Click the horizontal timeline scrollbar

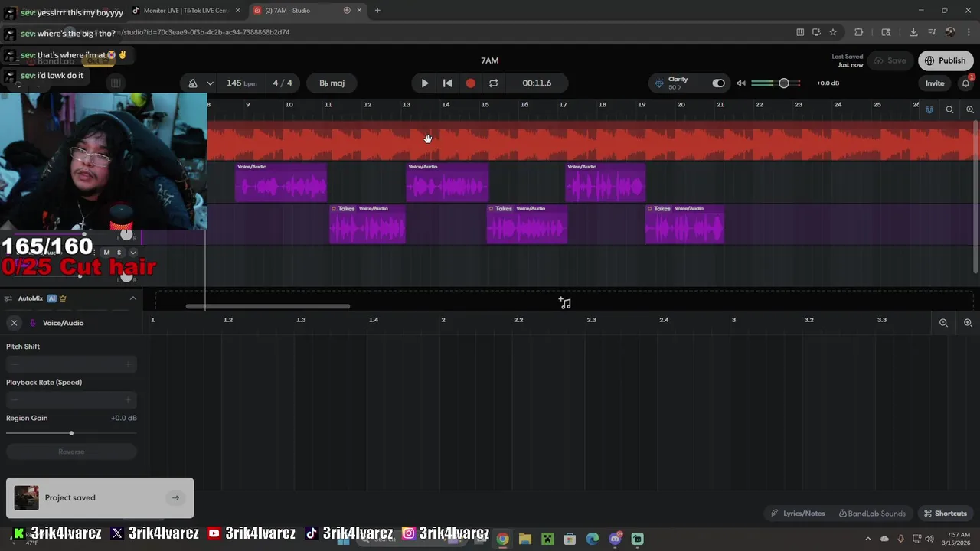[268, 307]
